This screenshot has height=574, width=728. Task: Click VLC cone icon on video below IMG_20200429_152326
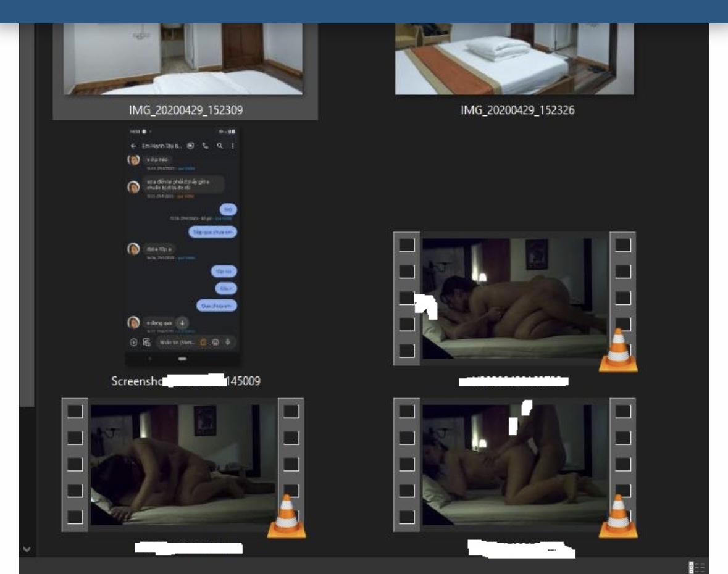click(x=618, y=517)
